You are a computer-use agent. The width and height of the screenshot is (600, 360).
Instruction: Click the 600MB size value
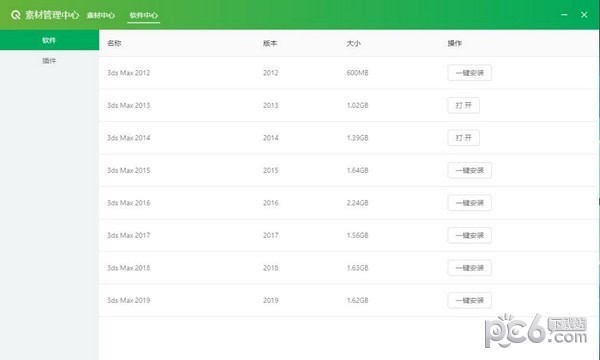pos(357,73)
